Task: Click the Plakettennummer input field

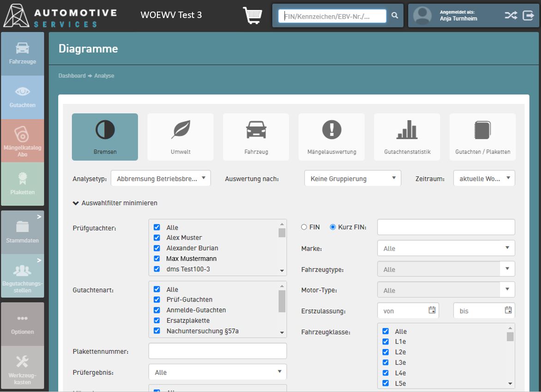Action: pos(217,351)
